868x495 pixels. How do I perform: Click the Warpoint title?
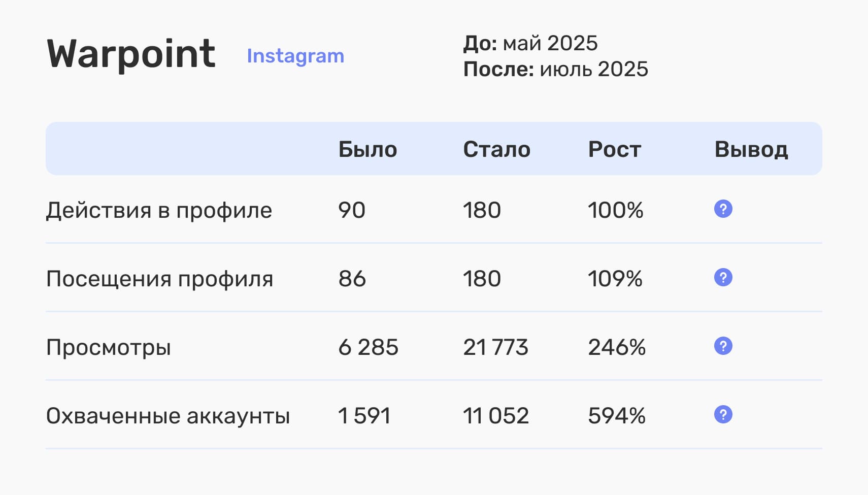point(131,54)
